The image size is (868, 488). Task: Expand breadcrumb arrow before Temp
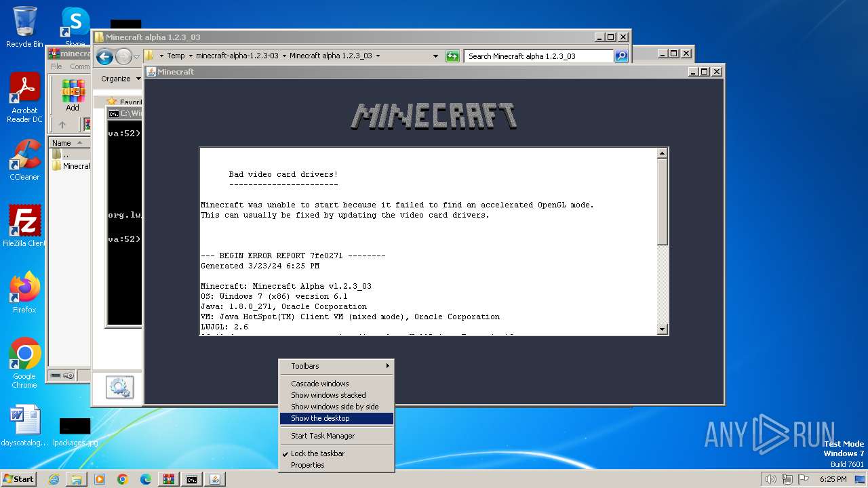(161, 56)
